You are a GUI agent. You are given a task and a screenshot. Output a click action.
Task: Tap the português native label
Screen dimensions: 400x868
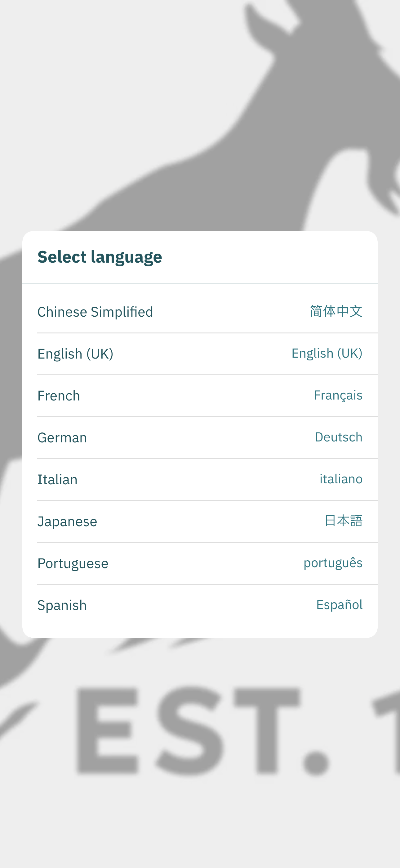[x=333, y=563]
